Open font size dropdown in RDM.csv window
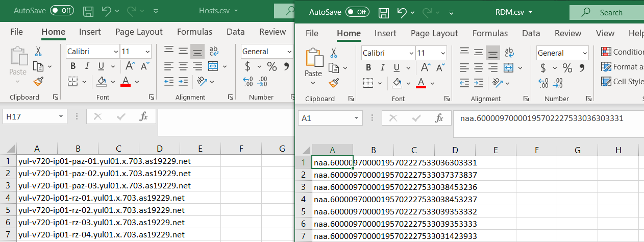The image size is (644, 242). [x=442, y=53]
